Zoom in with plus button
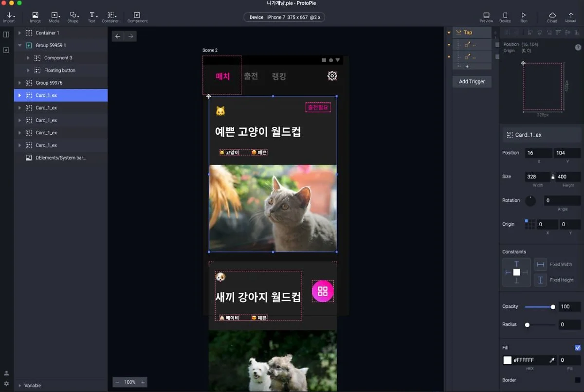The image size is (584, 392). coord(143,382)
